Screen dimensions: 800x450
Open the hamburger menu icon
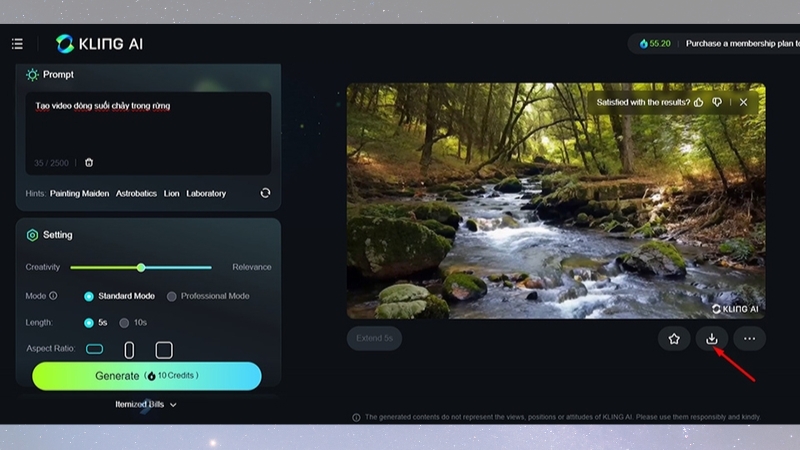tap(17, 44)
